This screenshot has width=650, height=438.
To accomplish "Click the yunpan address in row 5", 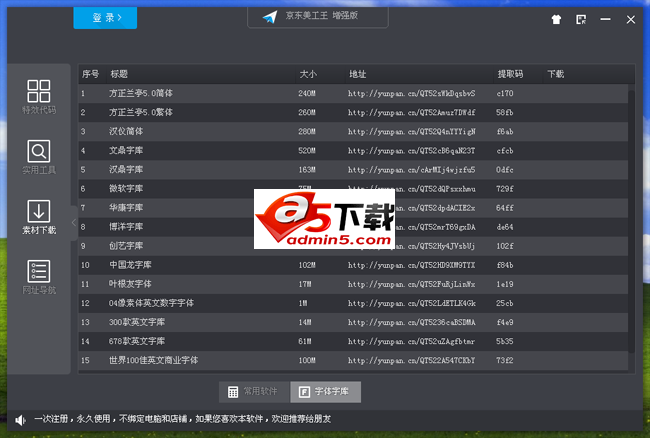I will [x=412, y=170].
